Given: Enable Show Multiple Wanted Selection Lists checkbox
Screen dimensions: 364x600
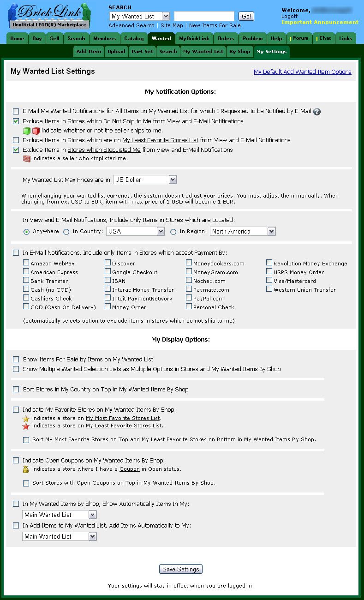Looking at the screenshot, I should click(x=16, y=369).
